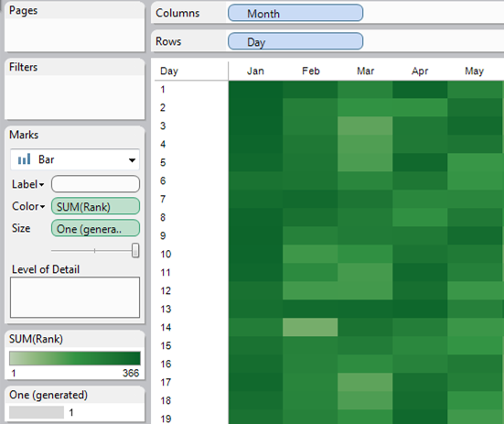Click the Size slider handle
The width and height of the screenshot is (504, 424).
135,250
